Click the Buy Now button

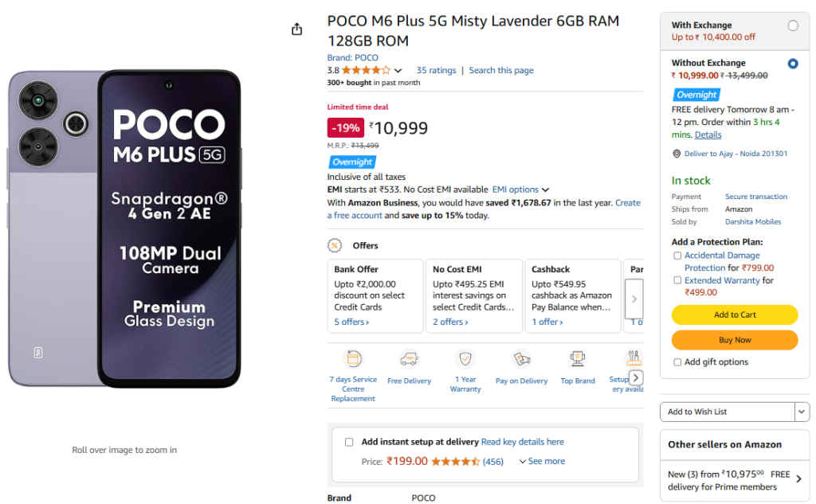(x=734, y=340)
